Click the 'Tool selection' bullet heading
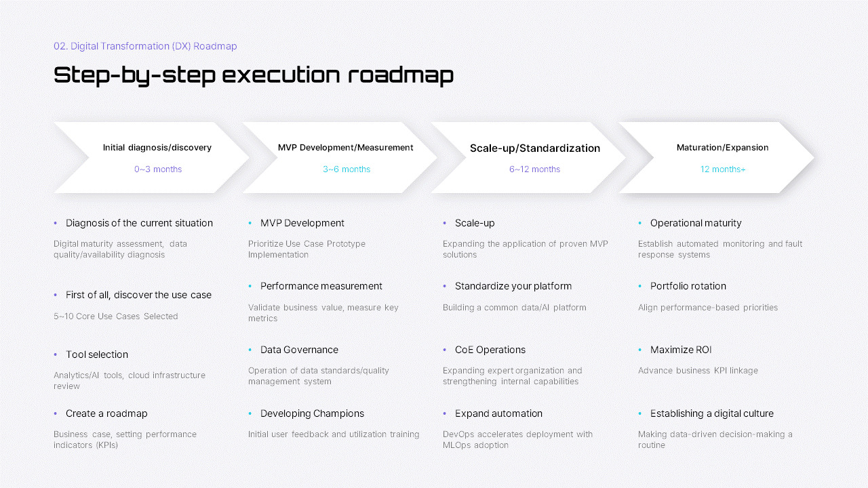This screenshot has height=488, width=868. (x=97, y=354)
